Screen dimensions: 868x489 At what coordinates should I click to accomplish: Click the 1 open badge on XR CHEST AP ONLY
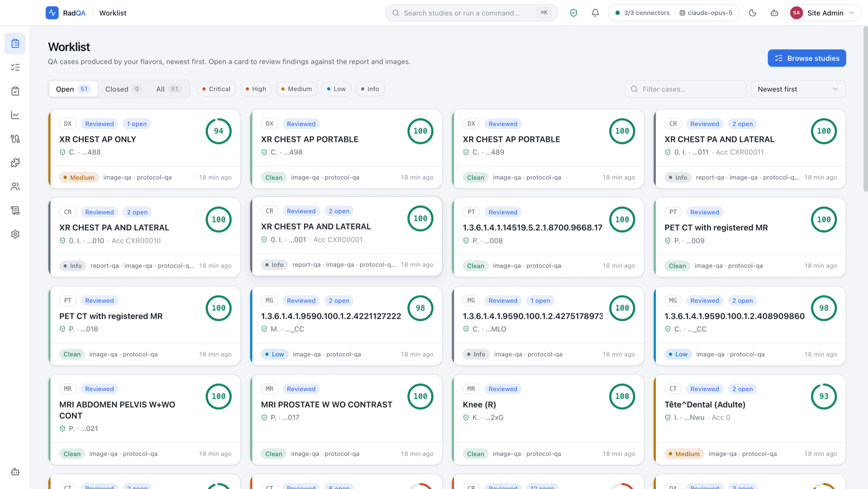(137, 124)
